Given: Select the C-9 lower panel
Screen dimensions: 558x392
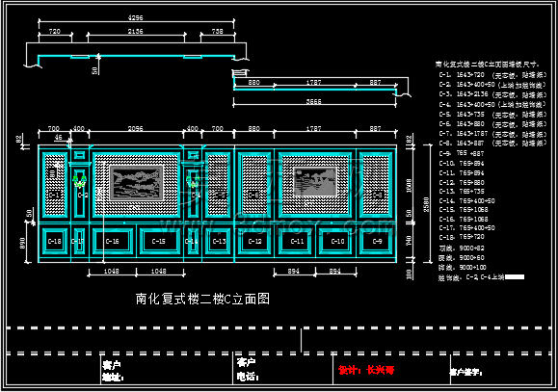Looking at the screenshot, I should click(377, 241).
